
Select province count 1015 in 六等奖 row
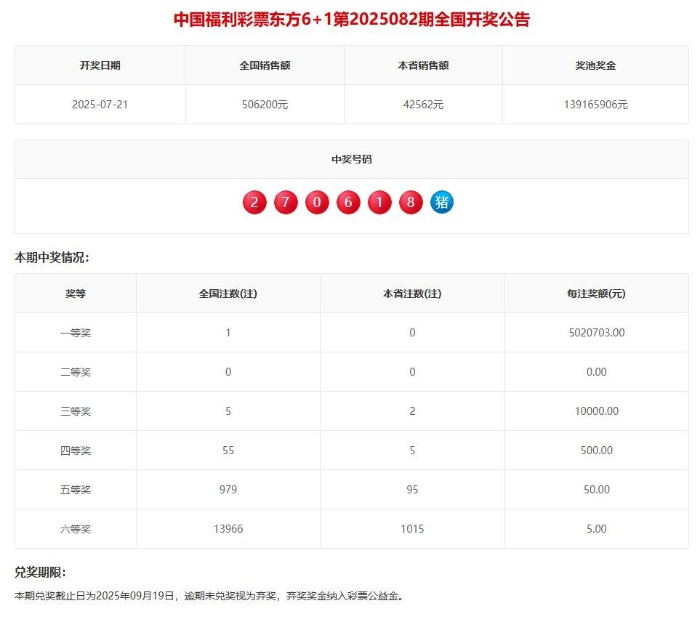[x=412, y=529]
